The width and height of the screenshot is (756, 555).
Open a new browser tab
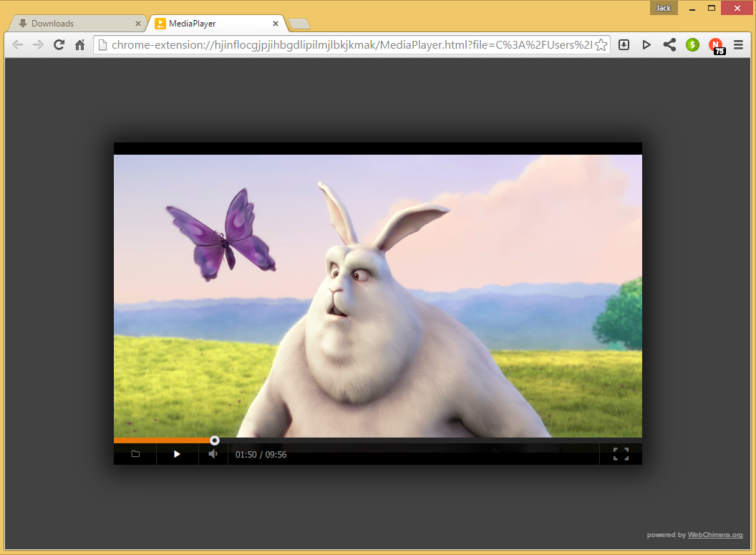pyautogui.click(x=299, y=24)
